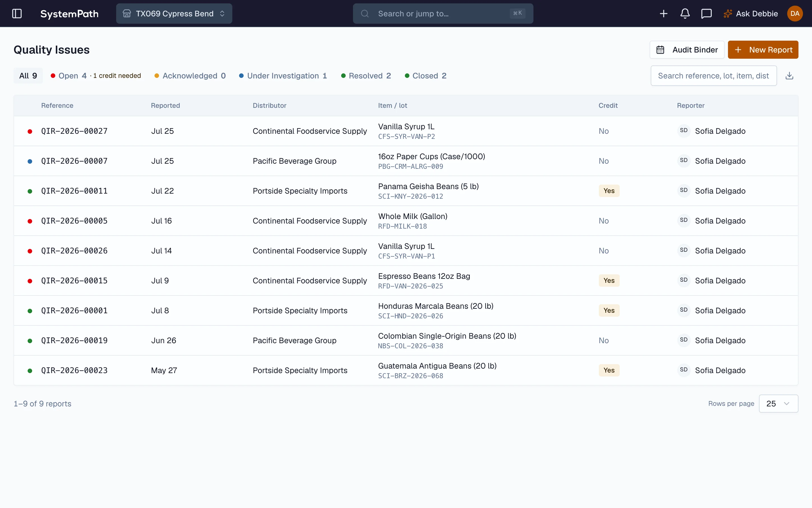The image size is (812, 508).
Task: Click item Colombian Single-Origin Beans (20 lb)
Action: tap(447, 336)
